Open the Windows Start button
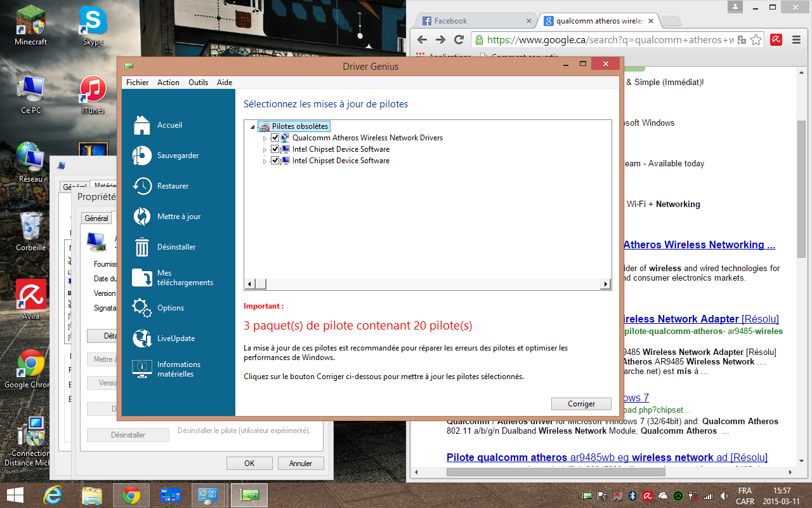 click(15, 495)
